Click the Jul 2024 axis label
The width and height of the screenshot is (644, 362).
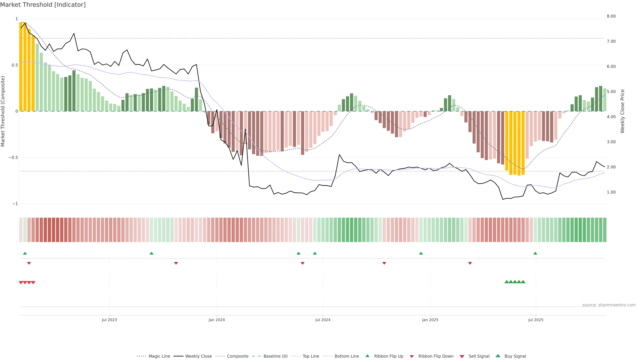[323, 320]
